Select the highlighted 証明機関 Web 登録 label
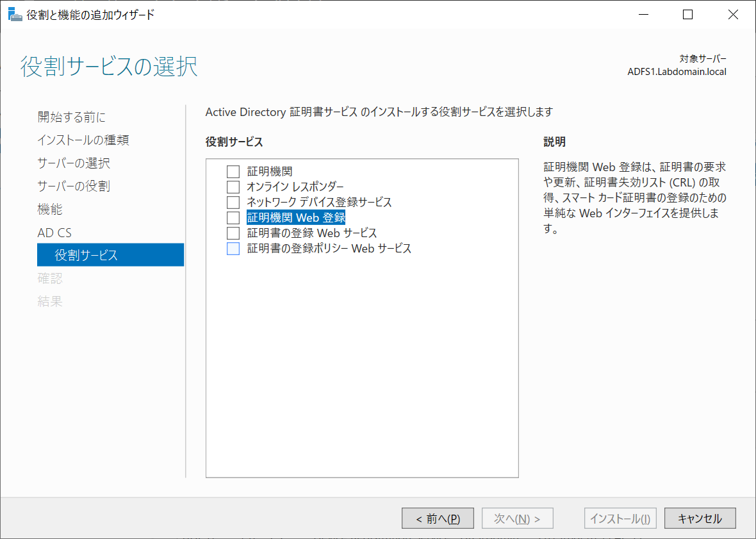The height and width of the screenshot is (539, 756). coord(296,217)
